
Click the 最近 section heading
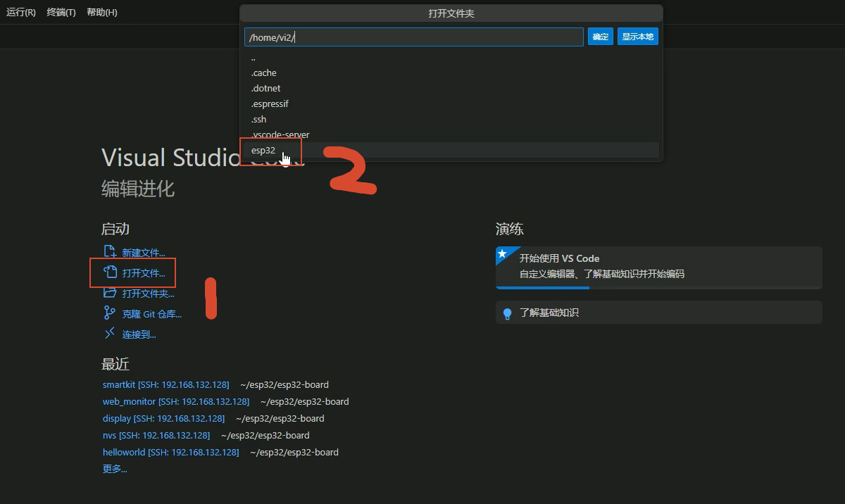[x=115, y=364]
